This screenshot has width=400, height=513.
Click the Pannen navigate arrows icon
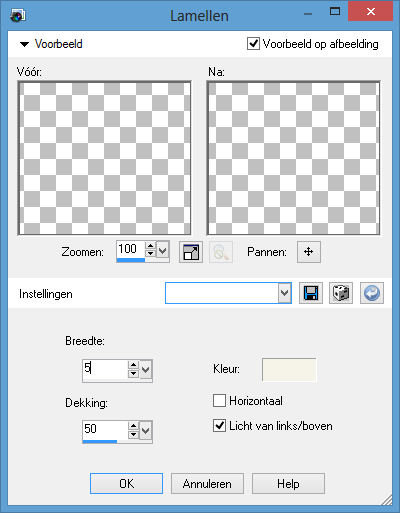(309, 252)
